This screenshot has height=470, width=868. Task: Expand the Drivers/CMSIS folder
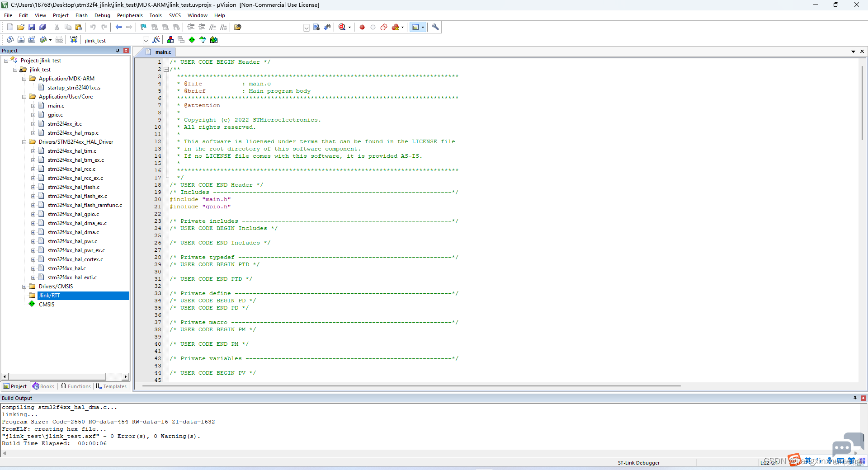pos(24,287)
